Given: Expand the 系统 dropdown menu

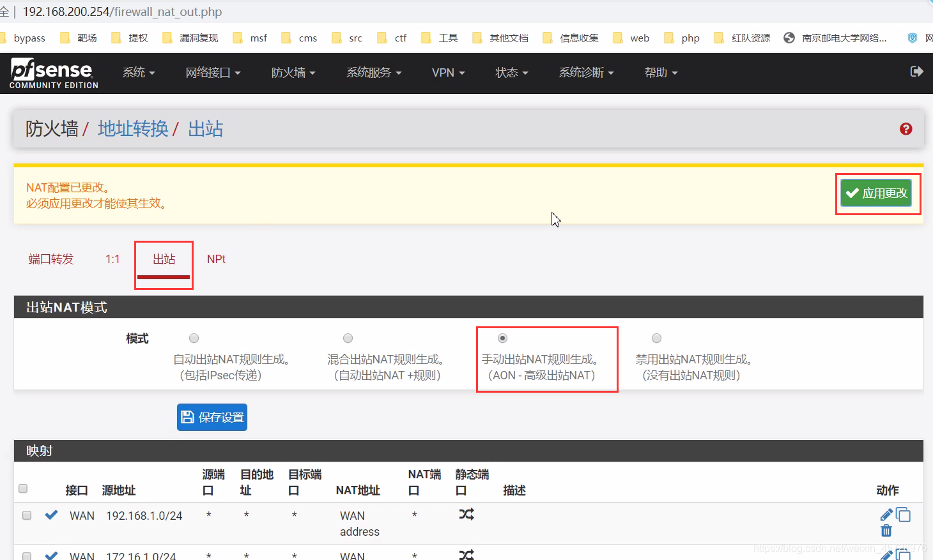Looking at the screenshot, I should pyautogui.click(x=139, y=73).
